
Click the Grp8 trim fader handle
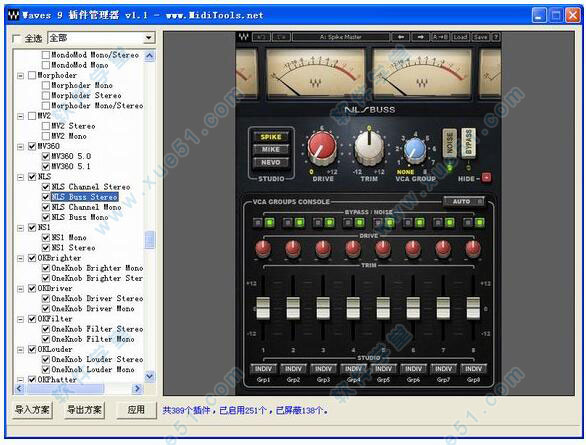473,308
